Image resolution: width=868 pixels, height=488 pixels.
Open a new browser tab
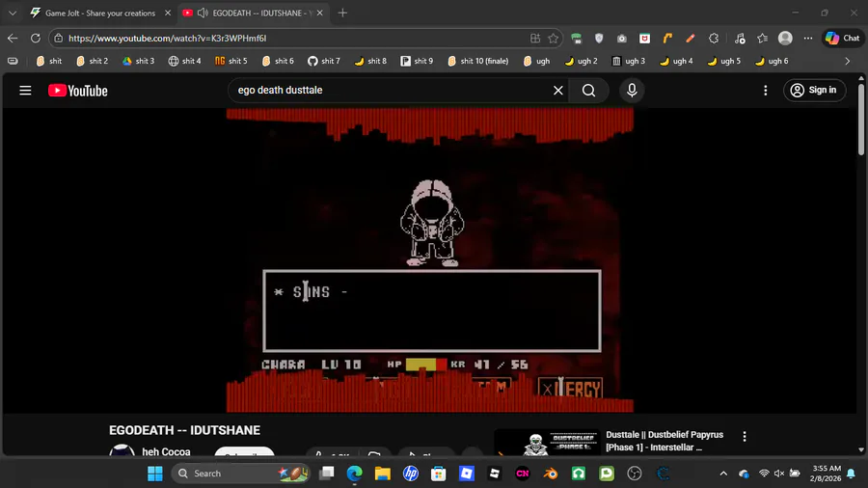coord(342,13)
